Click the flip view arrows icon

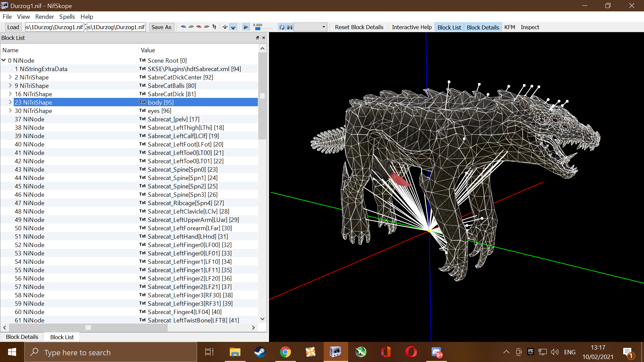coord(225,27)
